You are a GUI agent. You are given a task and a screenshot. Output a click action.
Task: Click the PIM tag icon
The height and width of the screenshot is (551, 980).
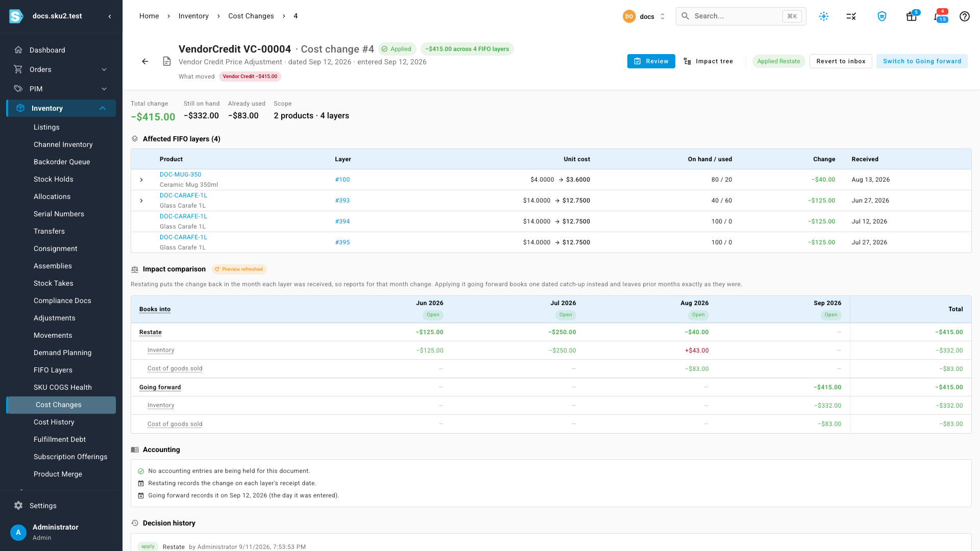18,89
